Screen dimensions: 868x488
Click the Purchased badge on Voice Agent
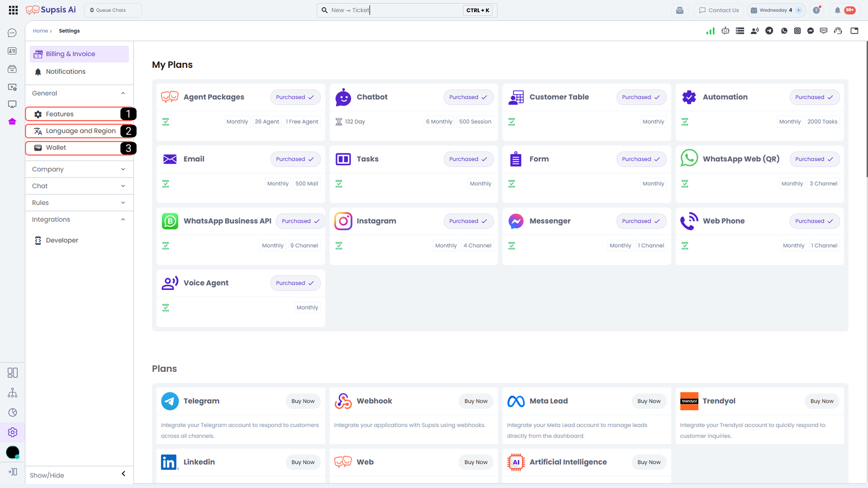coord(295,283)
